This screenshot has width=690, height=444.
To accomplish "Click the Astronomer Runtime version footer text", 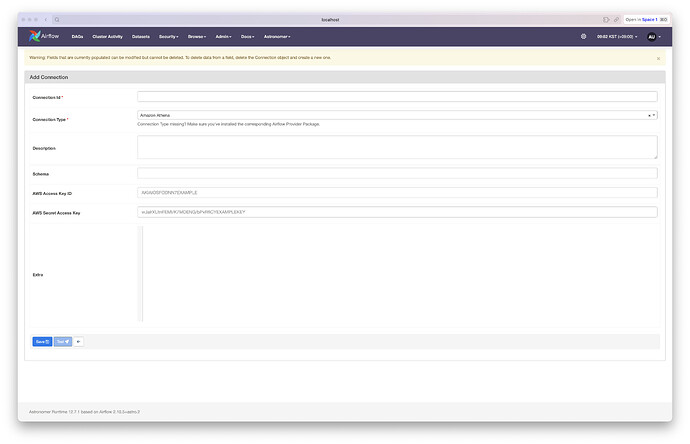I will 84,412.
